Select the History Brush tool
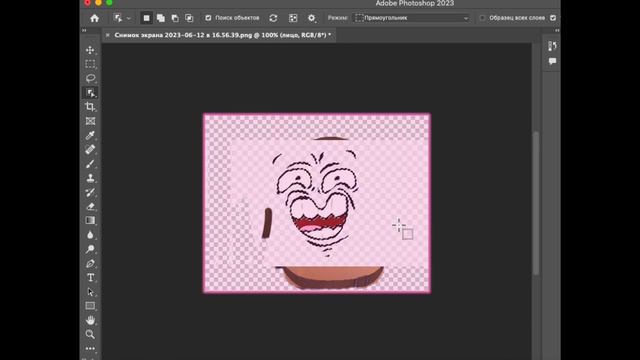This screenshot has width=640, height=360. click(x=90, y=192)
